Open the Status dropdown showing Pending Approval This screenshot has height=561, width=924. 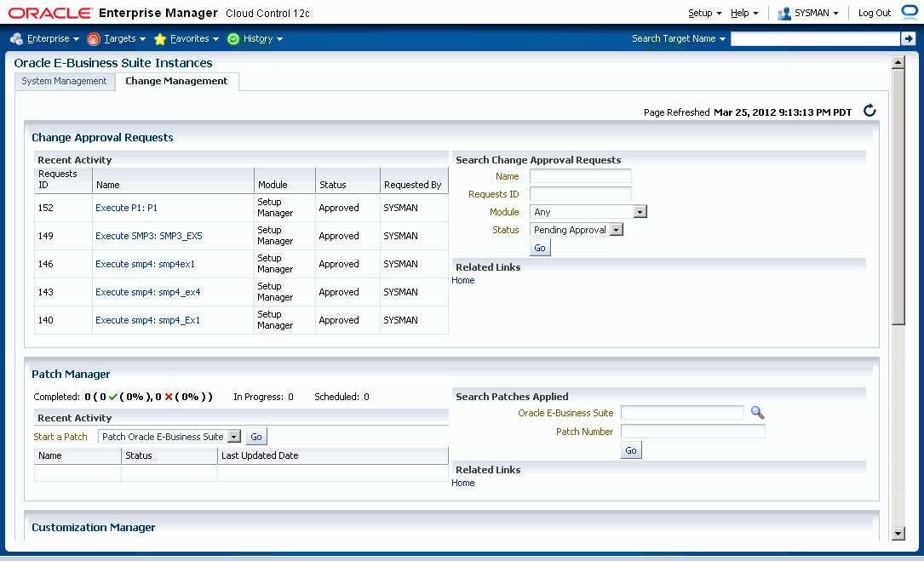click(577, 230)
